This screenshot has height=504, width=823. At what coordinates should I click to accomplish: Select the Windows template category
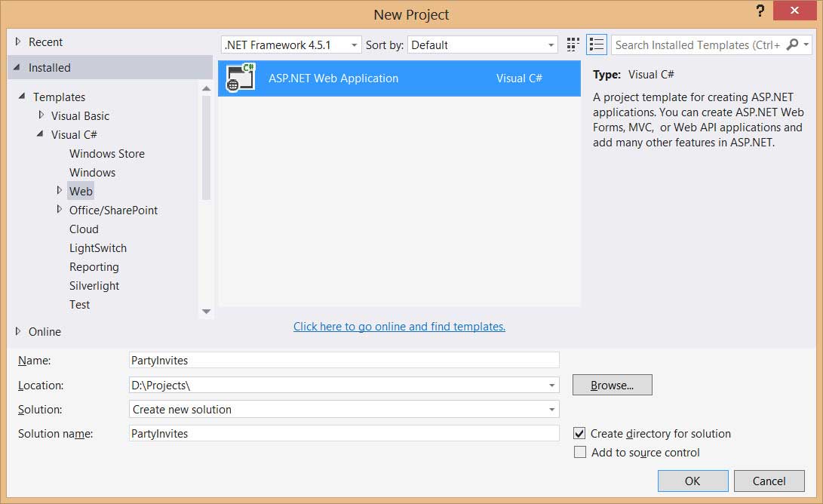(92, 173)
